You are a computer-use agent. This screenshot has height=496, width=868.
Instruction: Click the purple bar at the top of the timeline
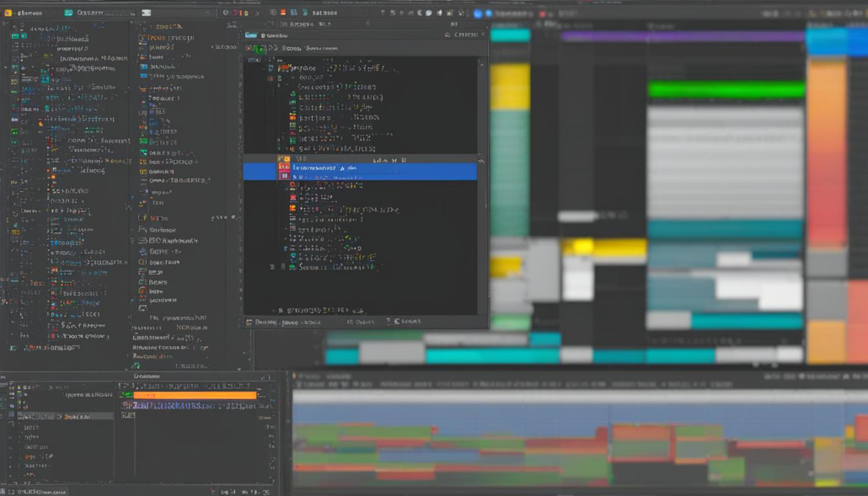tap(683, 36)
